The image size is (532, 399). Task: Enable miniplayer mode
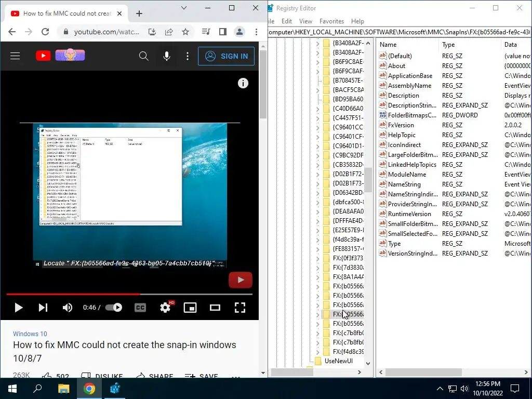pos(190,308)
